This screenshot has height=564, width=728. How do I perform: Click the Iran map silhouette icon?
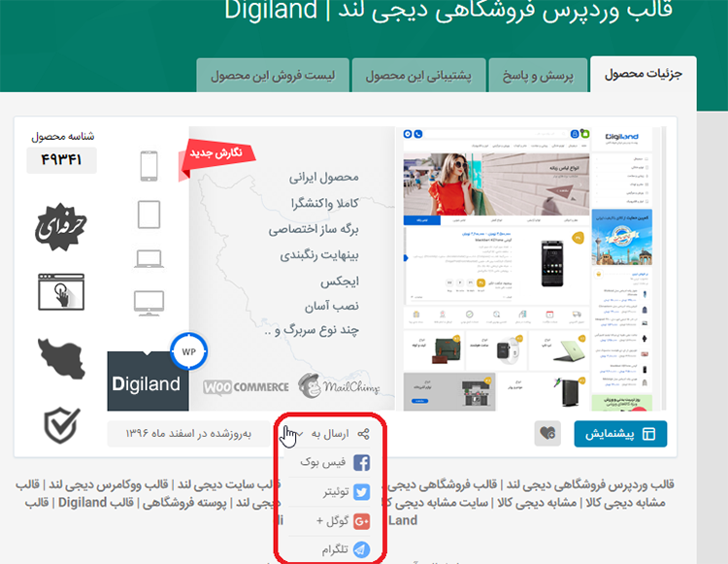tap(61, 358)
